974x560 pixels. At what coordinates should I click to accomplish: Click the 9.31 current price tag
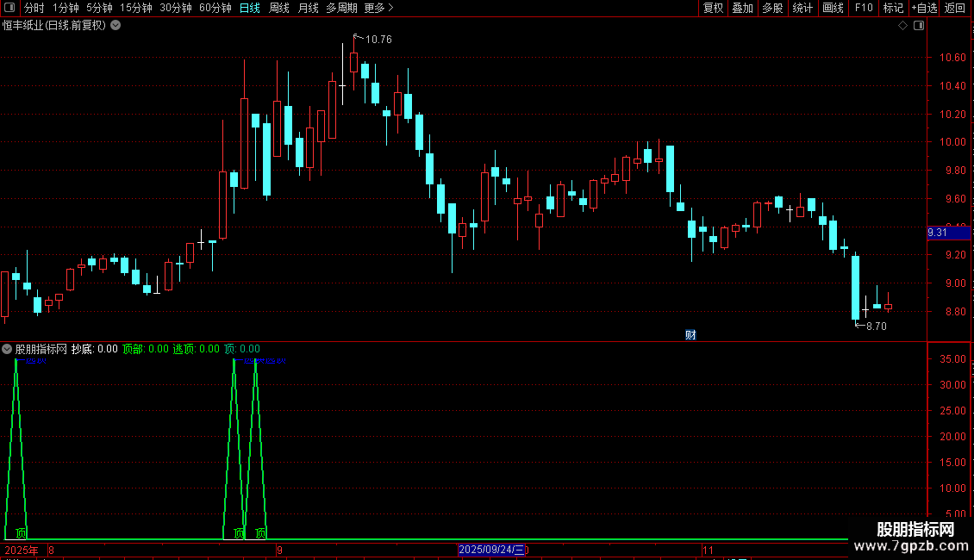(x=948, y=233)
